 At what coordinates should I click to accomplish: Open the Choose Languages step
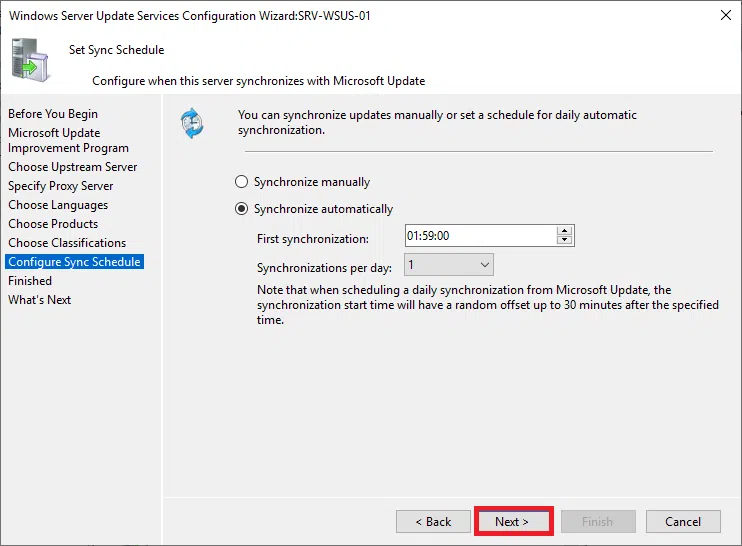point(58,205)
